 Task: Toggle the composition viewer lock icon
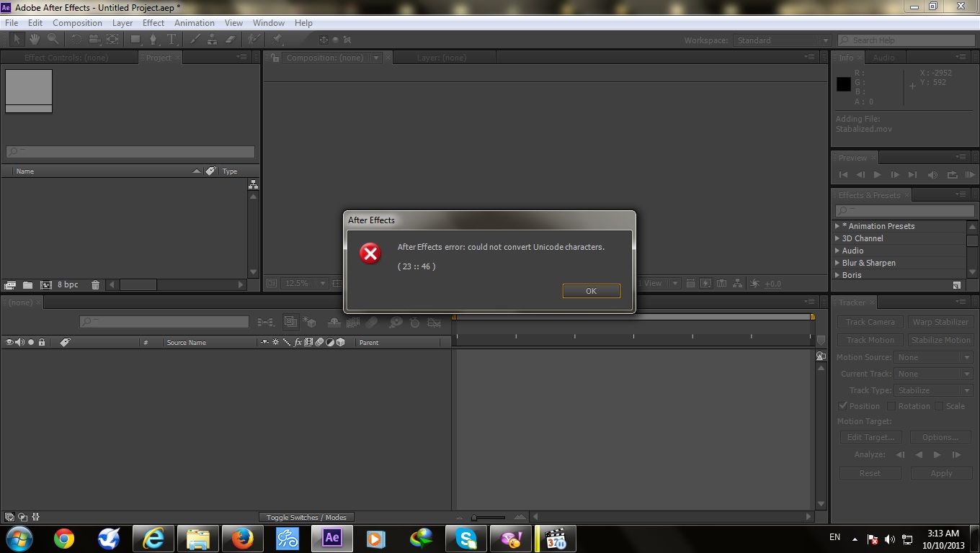point(275,58)
